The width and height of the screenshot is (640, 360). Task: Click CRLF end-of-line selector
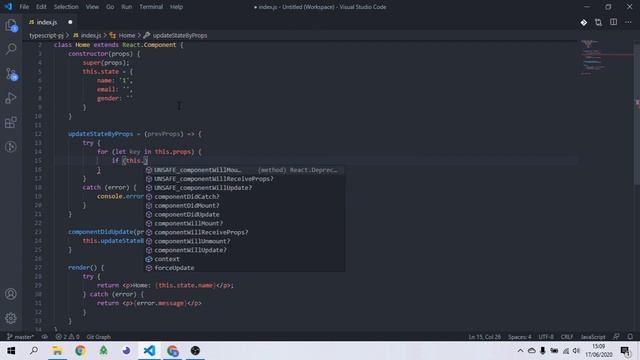click(x=567, y=337)
